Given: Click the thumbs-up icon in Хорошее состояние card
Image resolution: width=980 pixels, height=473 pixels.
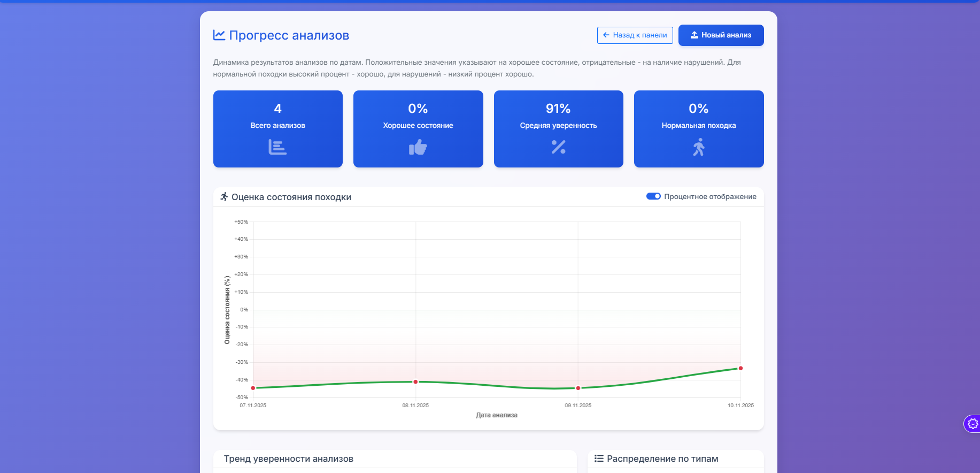Looking at the screenshot, I should pyautogui.click(x=418, y=147).
